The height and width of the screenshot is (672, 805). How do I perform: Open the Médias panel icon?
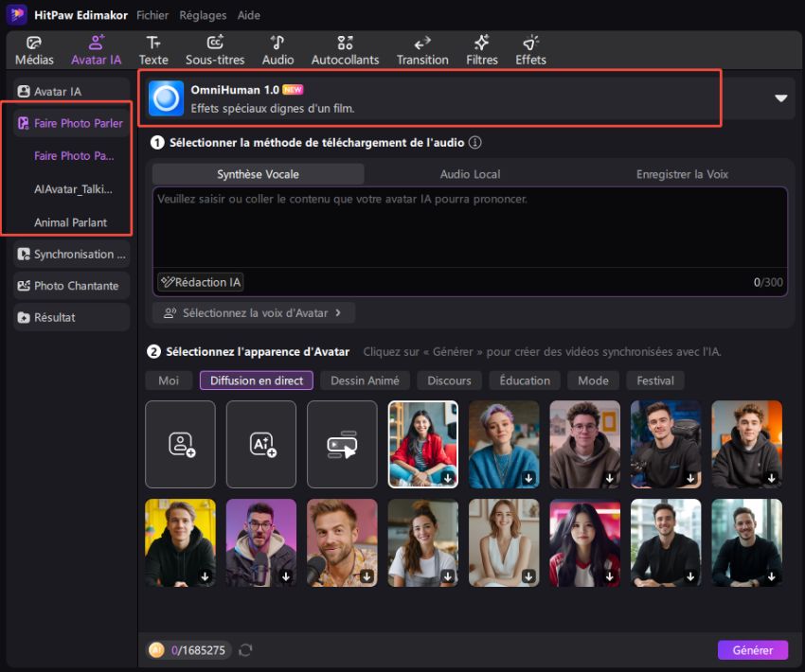tap(34, 43)
